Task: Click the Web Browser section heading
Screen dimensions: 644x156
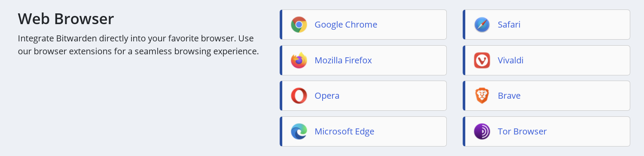Action: pos(66,19)
